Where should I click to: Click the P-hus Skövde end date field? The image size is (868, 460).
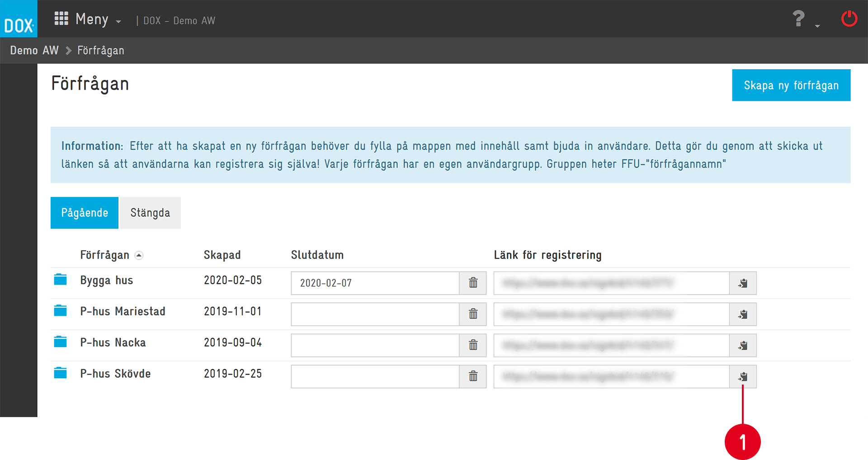coord(375,376)
